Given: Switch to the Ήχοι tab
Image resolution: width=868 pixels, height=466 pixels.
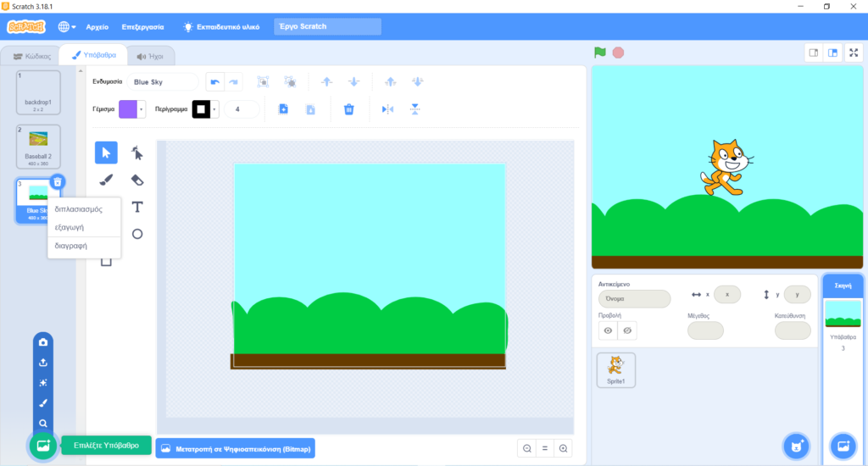Looking at the screenshot, I should pos(151,56).
